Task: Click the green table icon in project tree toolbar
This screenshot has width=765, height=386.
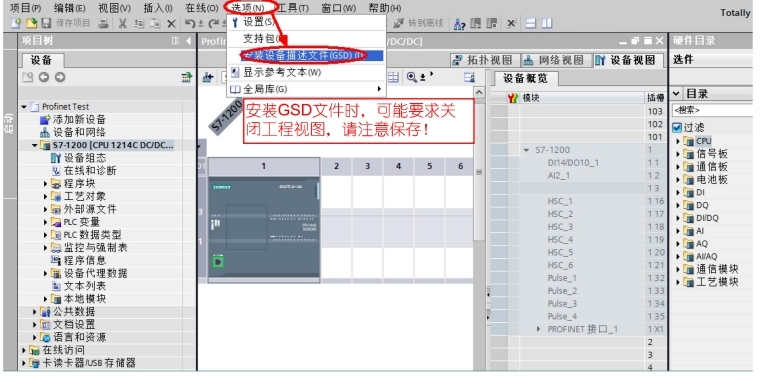Action: [x=186, y=77]
